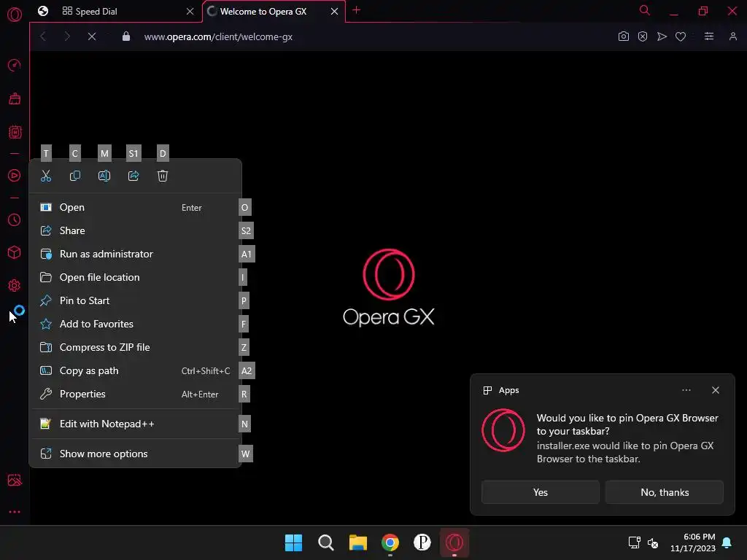Open the picture icon in sidebar
Image resolution: width=747 pixels, height=560 pixels.
click(15, 480)
